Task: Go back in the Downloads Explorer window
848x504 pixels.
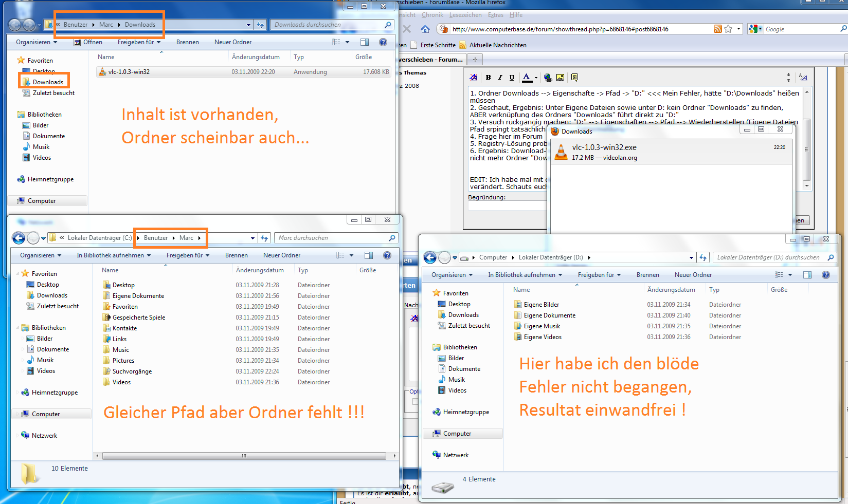Action: coord(15,25)
